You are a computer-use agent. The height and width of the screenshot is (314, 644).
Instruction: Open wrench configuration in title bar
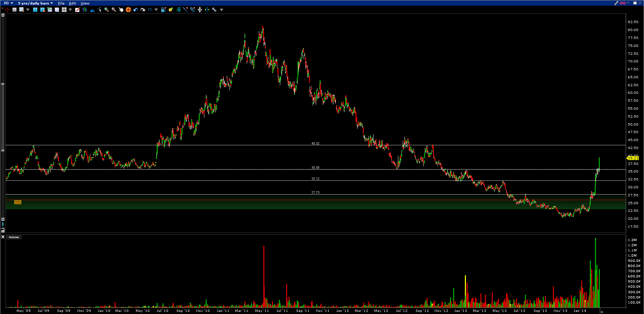tap(616, 3)
